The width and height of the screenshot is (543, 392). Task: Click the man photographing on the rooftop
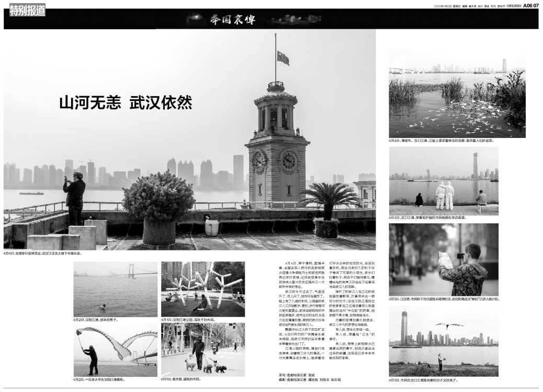tap(74, 198)
